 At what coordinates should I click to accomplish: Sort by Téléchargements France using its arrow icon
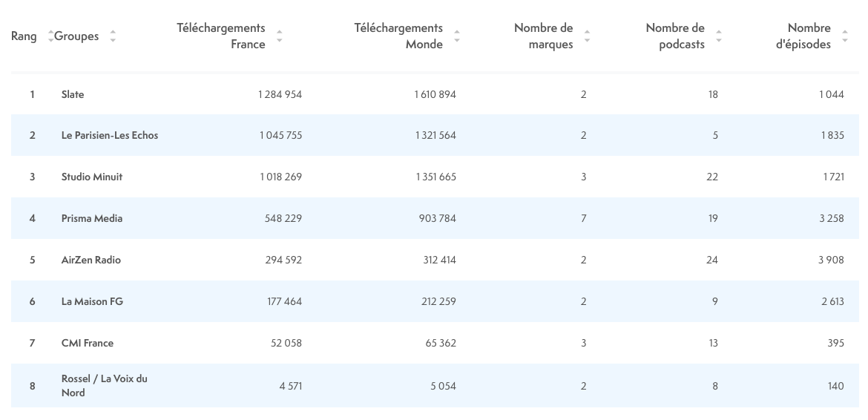(x=279, y=36)
